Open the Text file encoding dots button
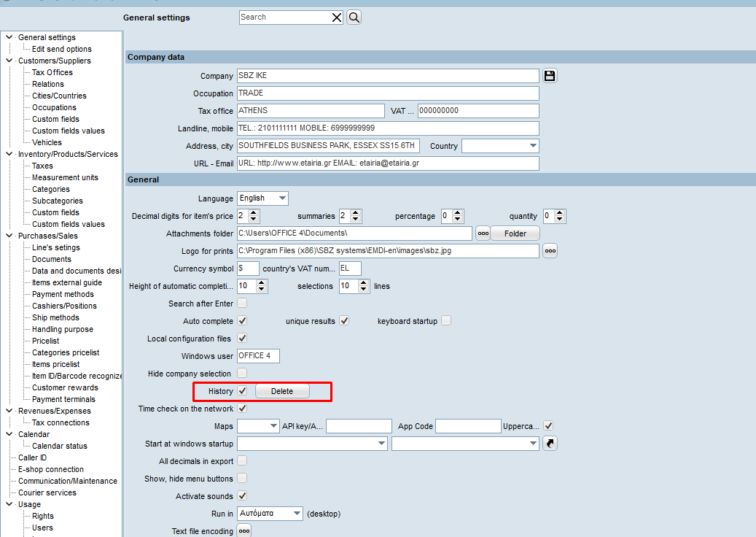Screen dimensions: 756x537 [244, 530]
